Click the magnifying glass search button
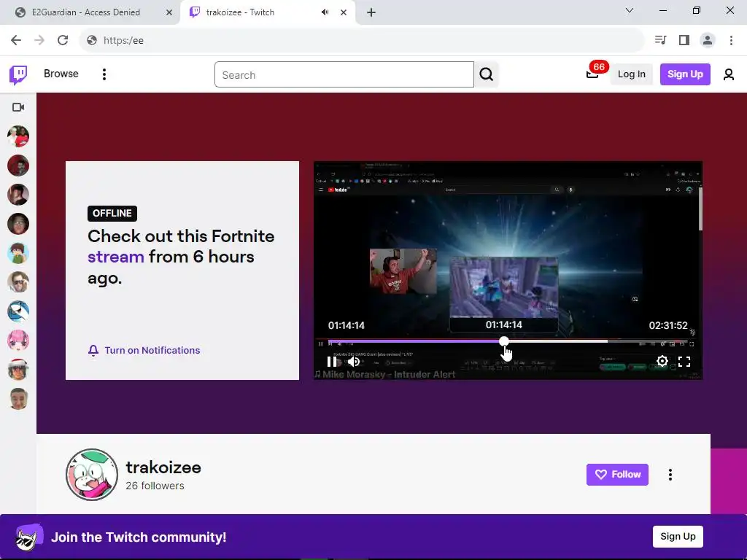The width and height of the screenshot is (747, 560). [x=487, y=75]
